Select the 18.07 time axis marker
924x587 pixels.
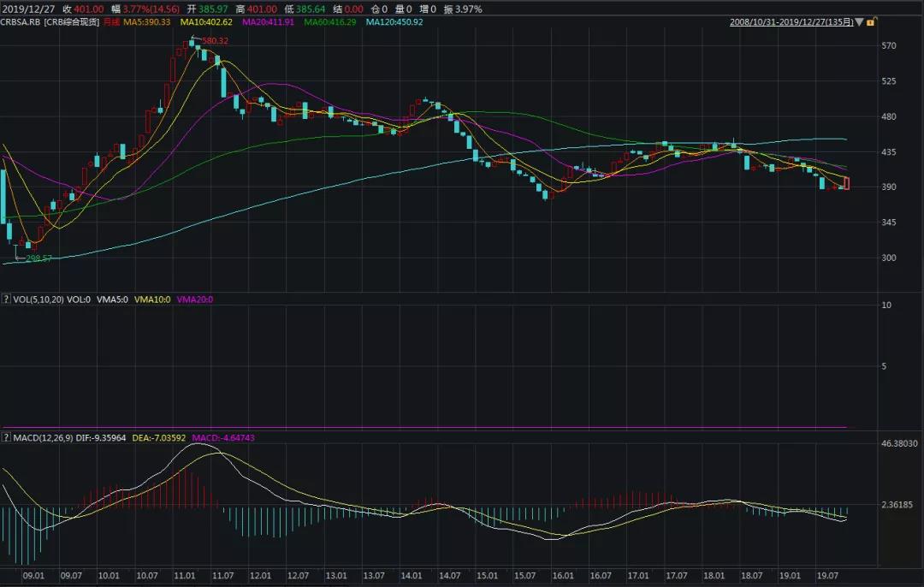pos(752,575)
